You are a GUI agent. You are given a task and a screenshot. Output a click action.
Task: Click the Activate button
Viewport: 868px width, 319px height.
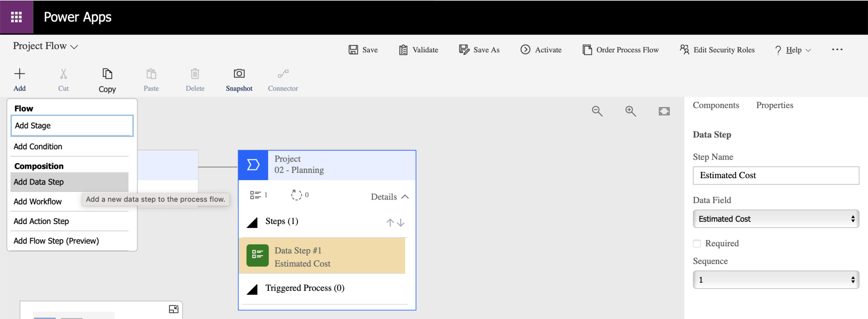541,50
